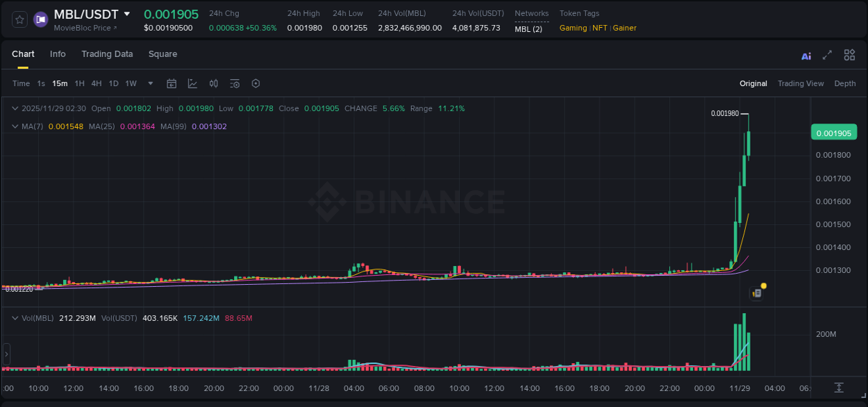Open indicator list settings icon

click(x=235, y=83)
